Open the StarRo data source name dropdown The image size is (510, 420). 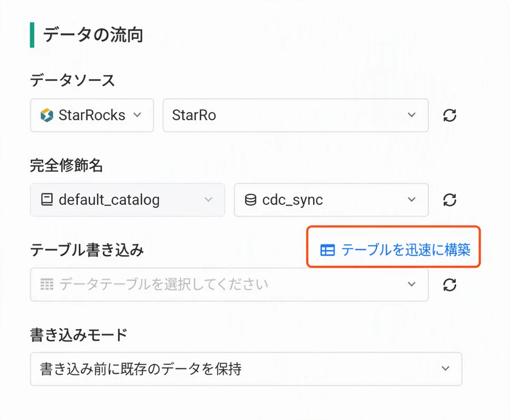click(296, 116)
